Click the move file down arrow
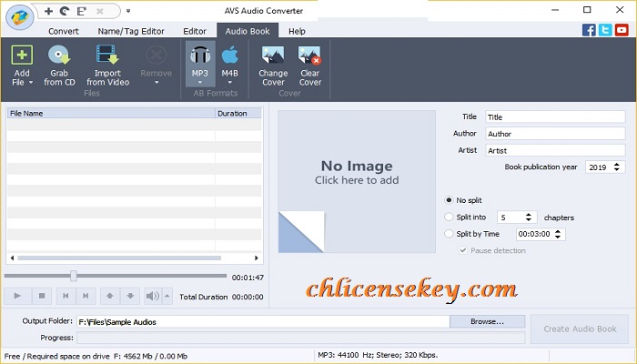The width and height of the screenshot is (637, 364). pyautogui.click(x=130, y=296)
